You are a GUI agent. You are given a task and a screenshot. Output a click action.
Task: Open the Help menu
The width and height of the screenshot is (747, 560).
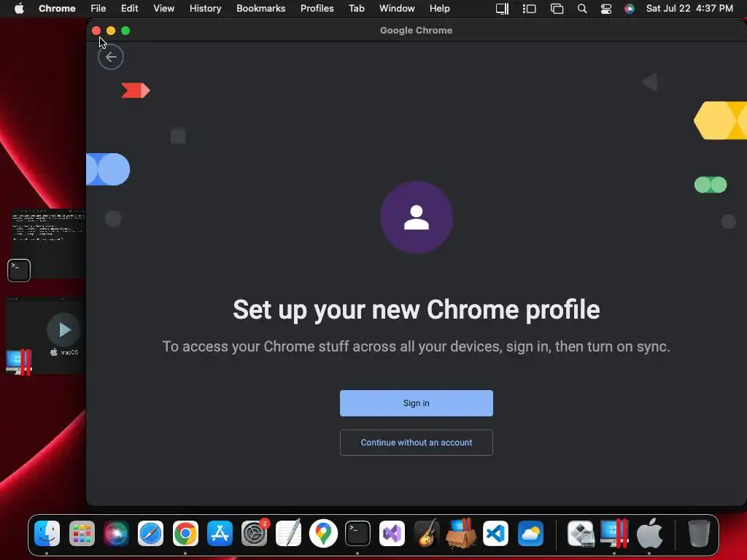440,9
